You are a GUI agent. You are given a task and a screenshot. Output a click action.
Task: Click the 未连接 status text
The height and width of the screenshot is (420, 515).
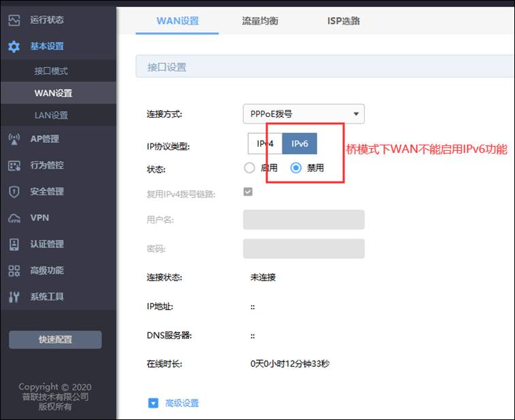coord(263,277)
